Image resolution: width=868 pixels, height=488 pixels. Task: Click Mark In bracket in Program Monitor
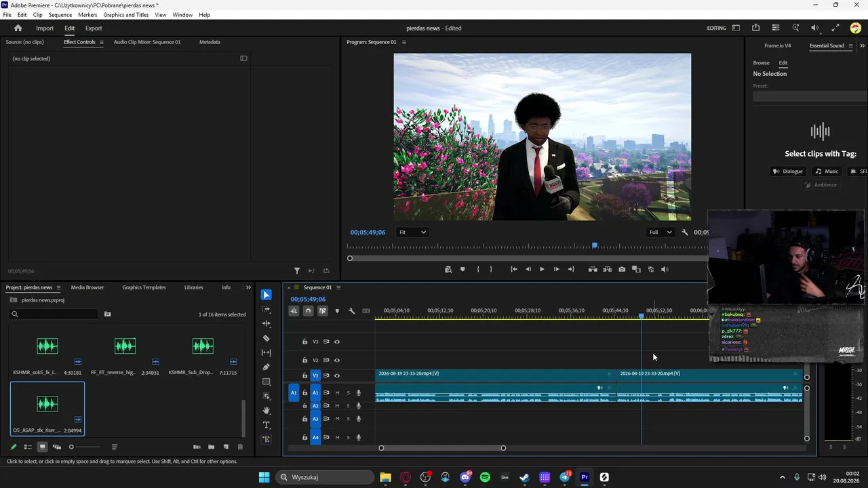point(478,269)
